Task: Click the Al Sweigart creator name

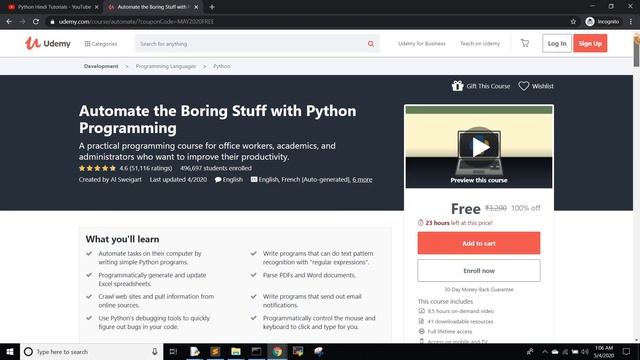Action: pos(126,180)
